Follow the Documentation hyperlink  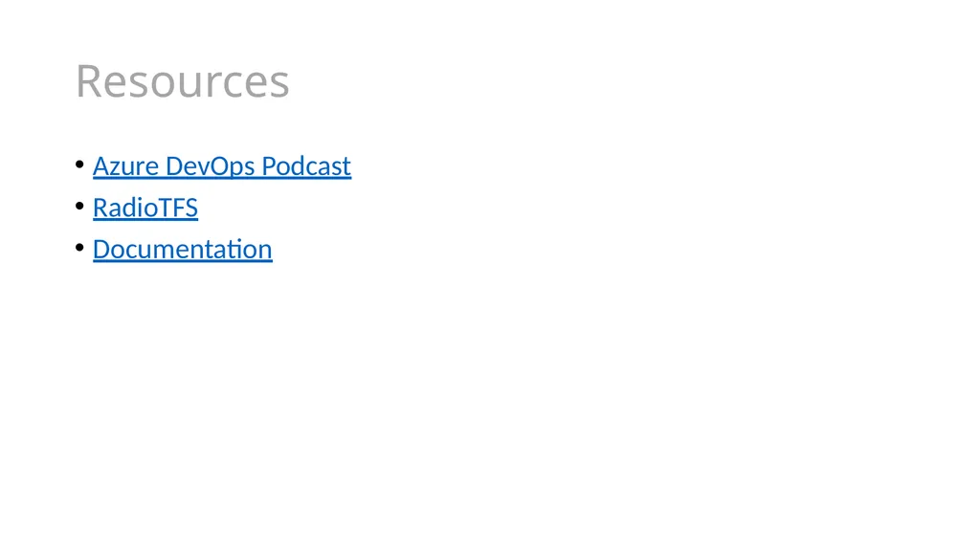pyautogui.click(x=183, y=250)
